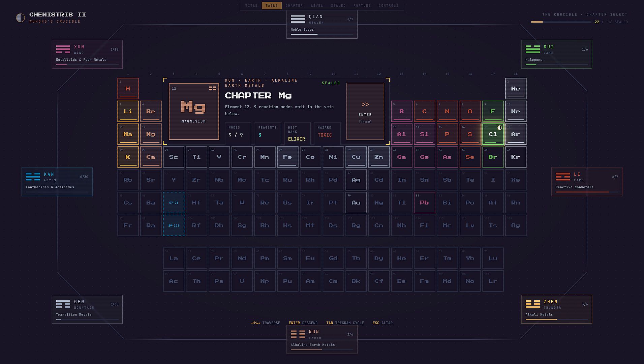This screenshot has height=364, width=644.
Task: Select the Hydrogen H tile
Action: click(x=128, y=89)
